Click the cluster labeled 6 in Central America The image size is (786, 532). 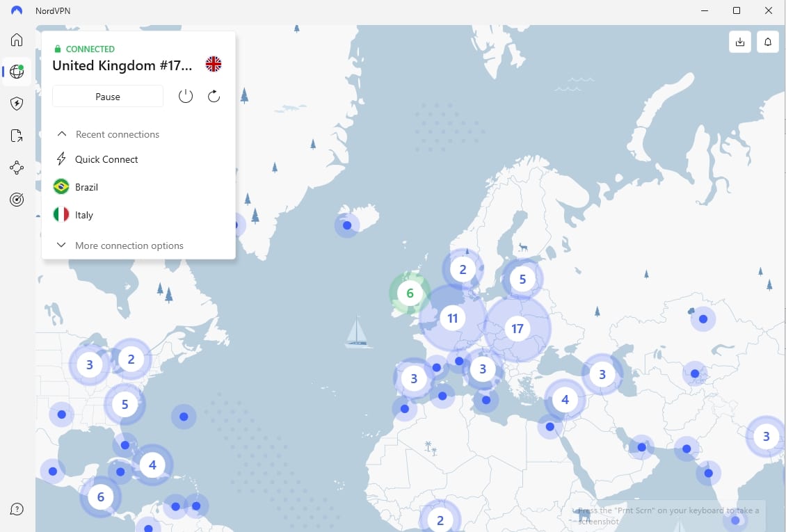coord(100,497)
